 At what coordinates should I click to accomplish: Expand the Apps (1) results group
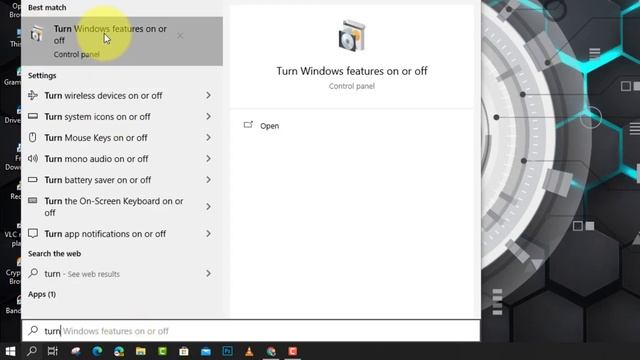coord(42,294)
